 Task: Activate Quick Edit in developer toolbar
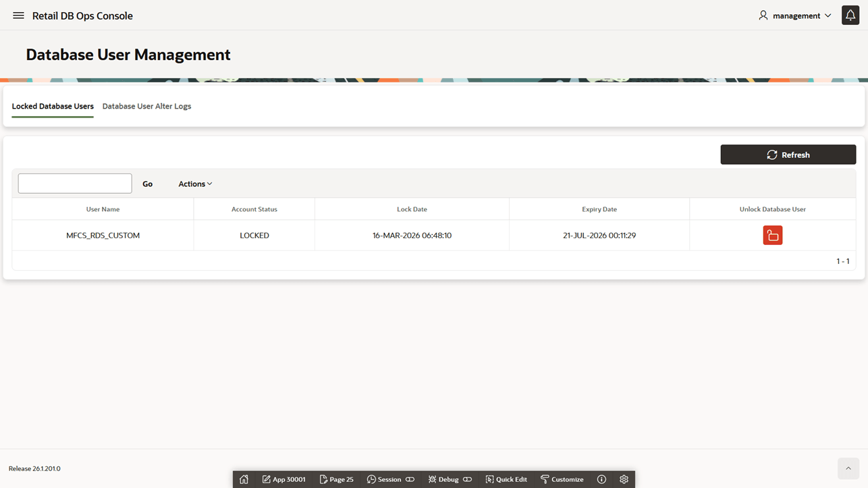[x=506, y=479]
